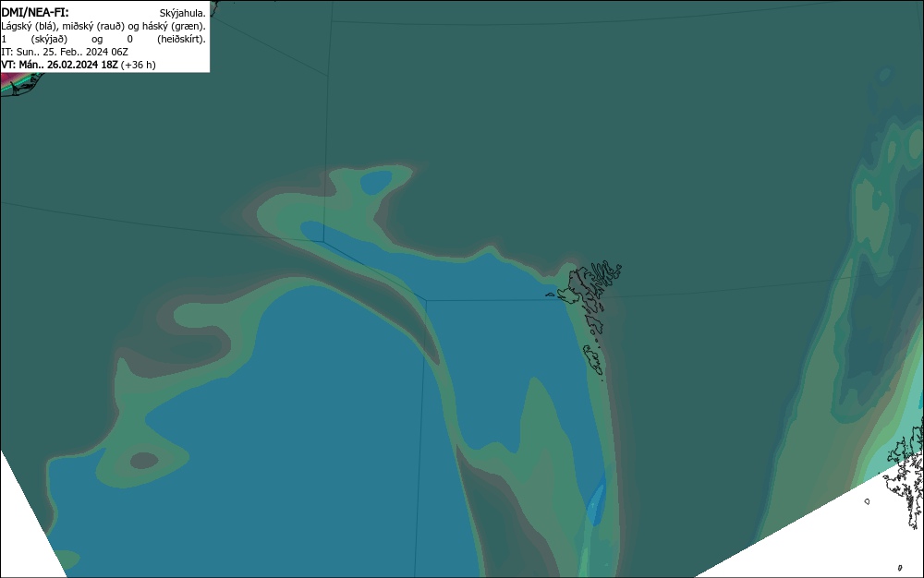924x578 pixels.
Task: Click the 'VT: Mán.. 26.02.2024 18Z' valid time
Action: (x=59, y=65)
